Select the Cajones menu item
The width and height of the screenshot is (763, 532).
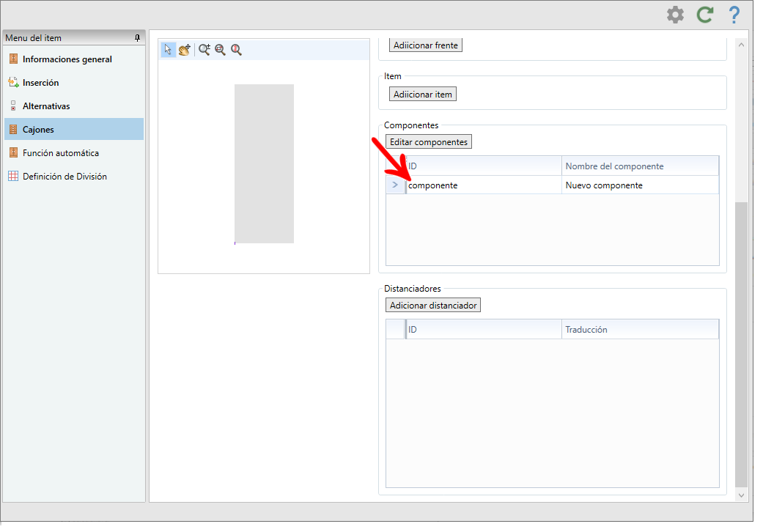74,130
